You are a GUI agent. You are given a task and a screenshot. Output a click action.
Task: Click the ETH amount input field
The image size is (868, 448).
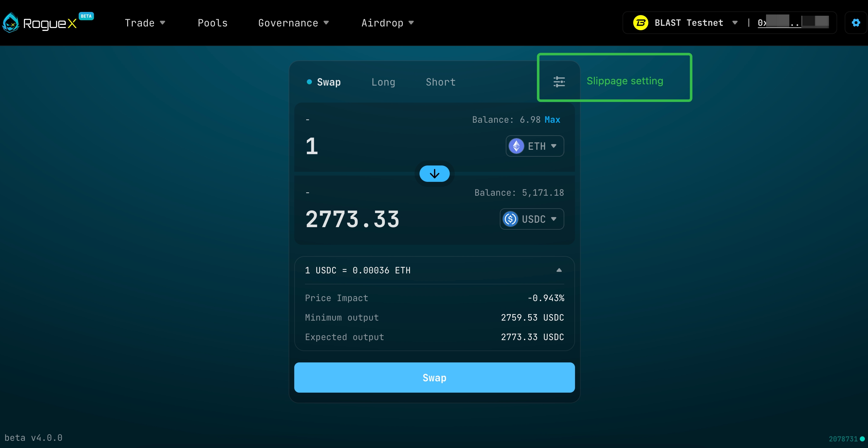point(387,146)
